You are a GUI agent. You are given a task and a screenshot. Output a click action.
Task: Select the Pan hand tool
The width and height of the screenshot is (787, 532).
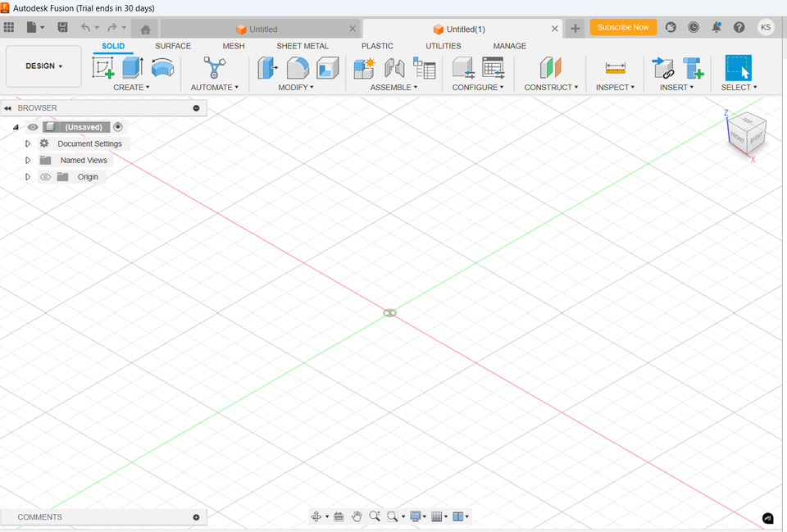[357, 516]
